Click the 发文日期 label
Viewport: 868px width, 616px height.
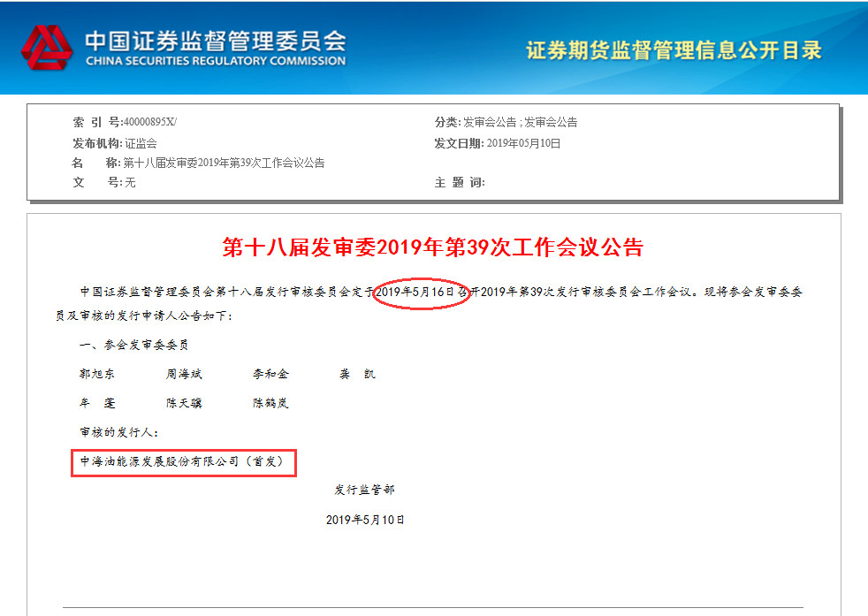click(x=459, y=143)
